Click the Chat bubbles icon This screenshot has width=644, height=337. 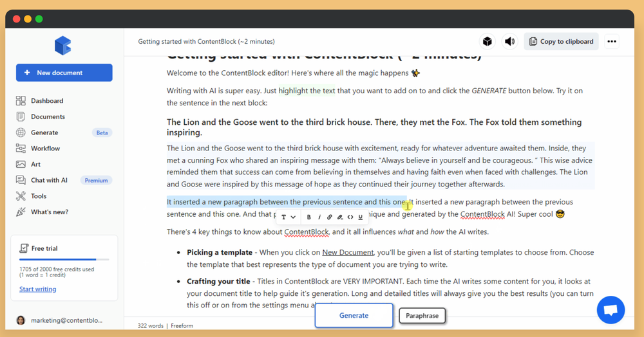click(x=21, y=180)
